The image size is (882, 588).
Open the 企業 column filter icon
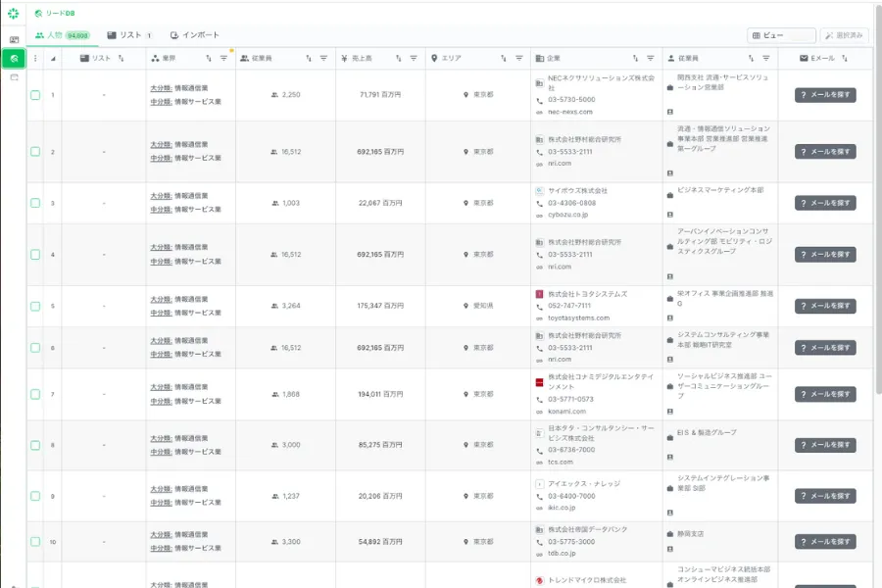[651, 59]
